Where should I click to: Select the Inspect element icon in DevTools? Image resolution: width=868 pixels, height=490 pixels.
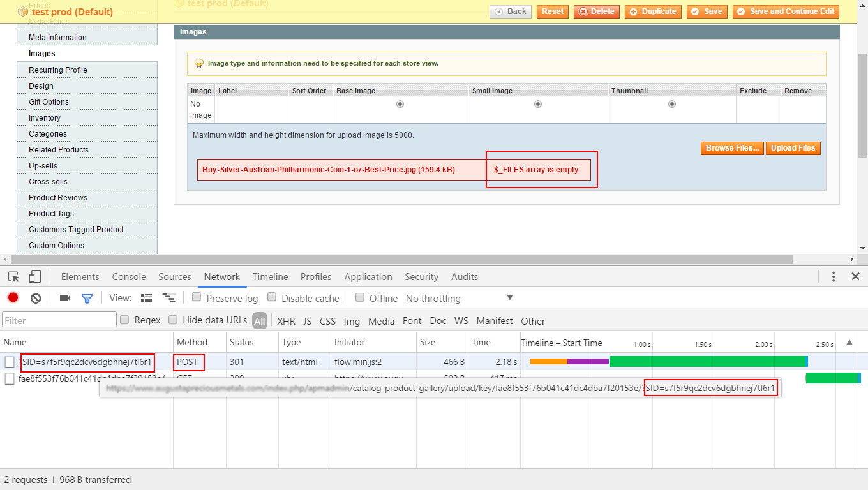pyautogui.click(x=13, y=276)
